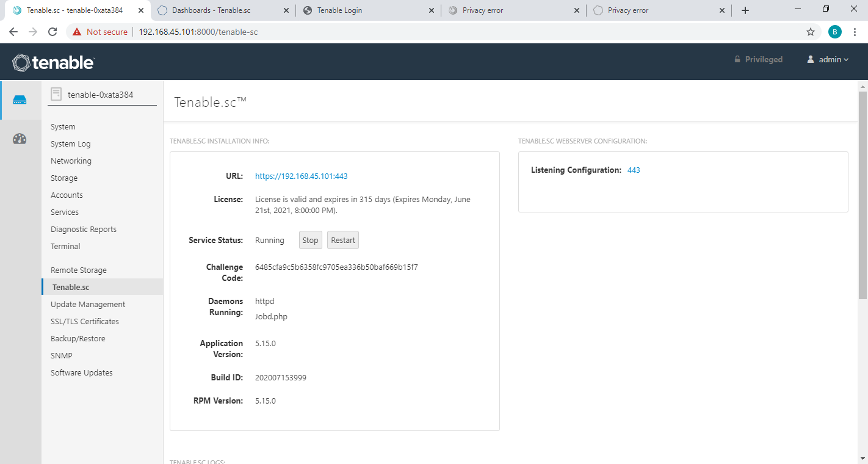
Task: Click the server icon beside tenable-0xata384
Action: tap(56, 94)
